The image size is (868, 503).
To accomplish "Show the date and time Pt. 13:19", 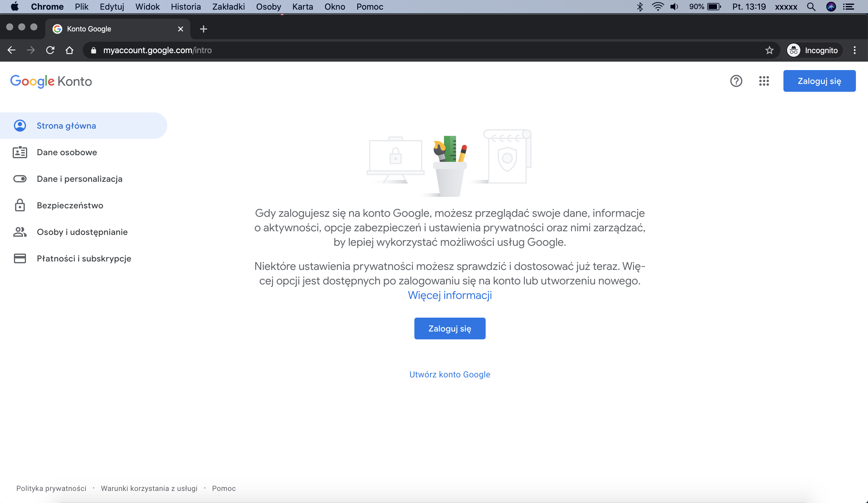I will pyautogui.click(x=749, y=7).
